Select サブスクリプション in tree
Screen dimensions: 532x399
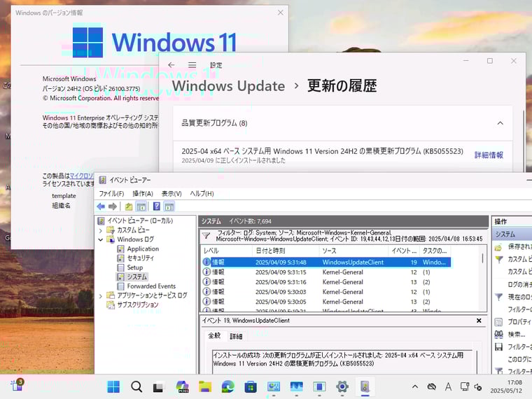138,304
